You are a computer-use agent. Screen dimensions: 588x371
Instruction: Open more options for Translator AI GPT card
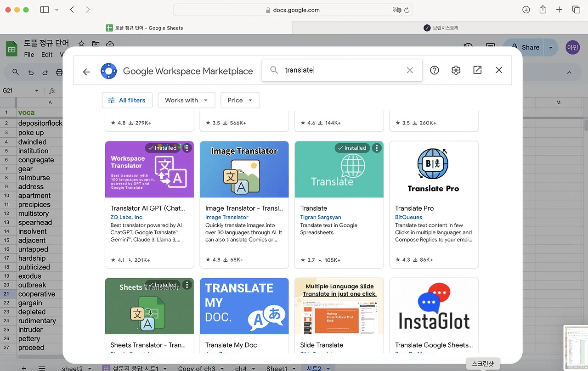tap(187, 148)
